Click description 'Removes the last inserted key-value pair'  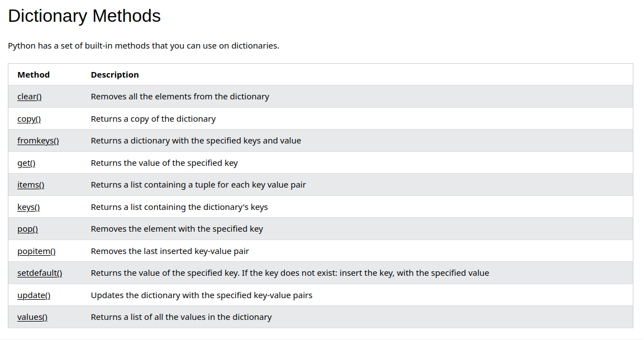170,251
